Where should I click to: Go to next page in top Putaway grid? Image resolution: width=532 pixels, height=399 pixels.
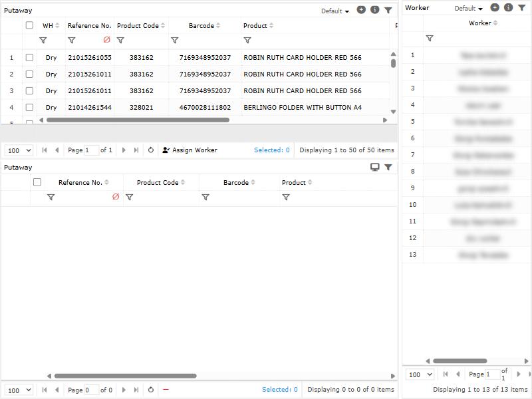124,150
